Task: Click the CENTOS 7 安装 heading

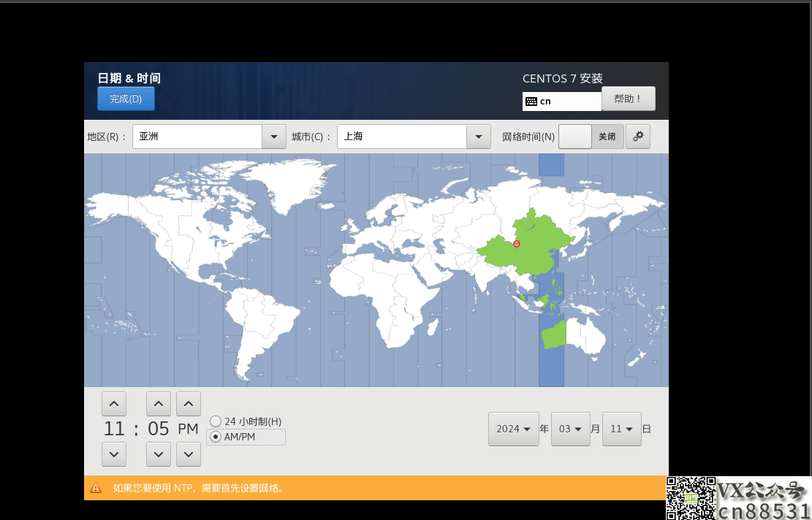Action: (x=562, y=79)
